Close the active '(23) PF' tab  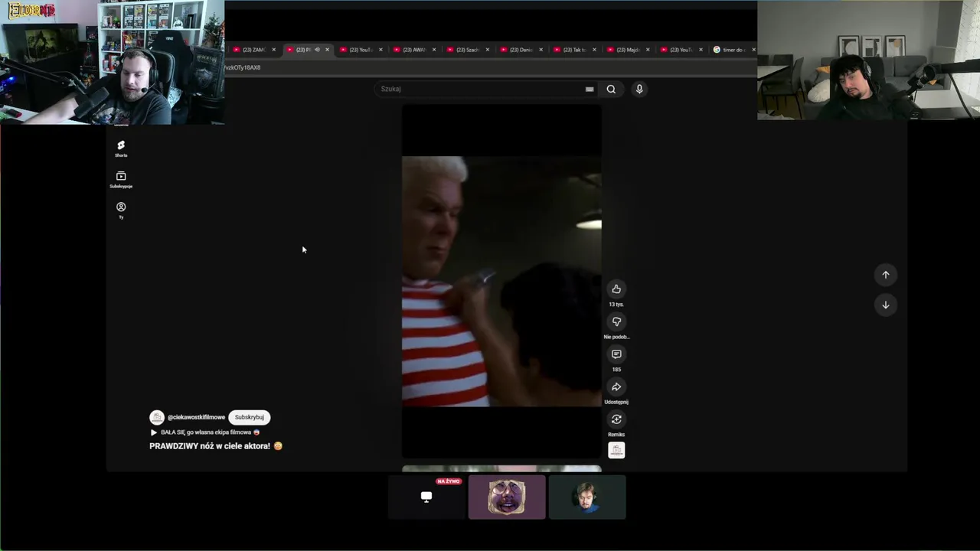pyautogui.click(x=327, y=50)
